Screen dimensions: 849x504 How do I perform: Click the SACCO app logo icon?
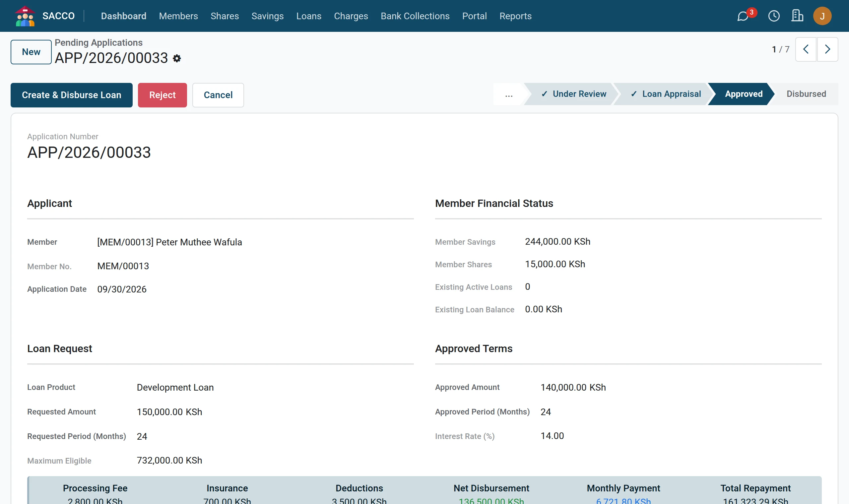(x=25, y=16)
